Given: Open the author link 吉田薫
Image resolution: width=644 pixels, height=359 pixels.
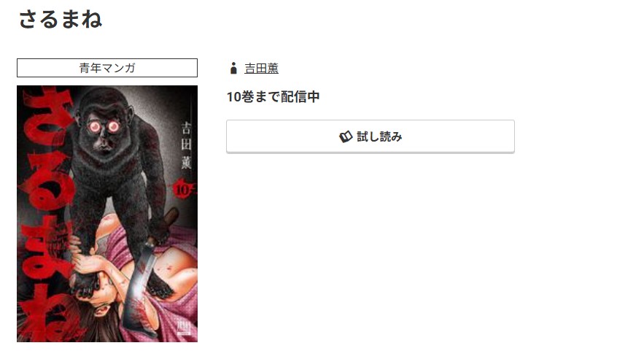Looking at the screenshot, I should pos(261,68).
